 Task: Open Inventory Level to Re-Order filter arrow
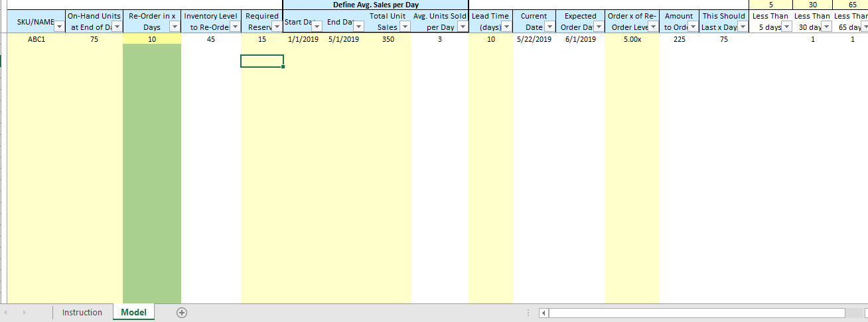(235, 27)
